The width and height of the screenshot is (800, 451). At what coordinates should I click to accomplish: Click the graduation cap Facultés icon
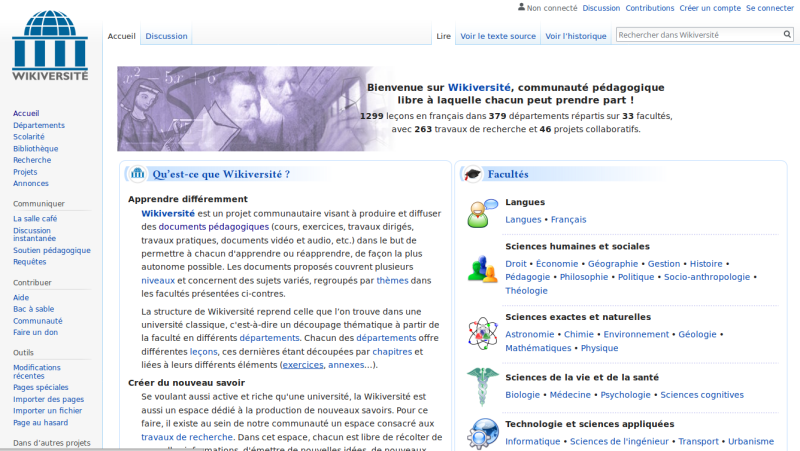473,174
